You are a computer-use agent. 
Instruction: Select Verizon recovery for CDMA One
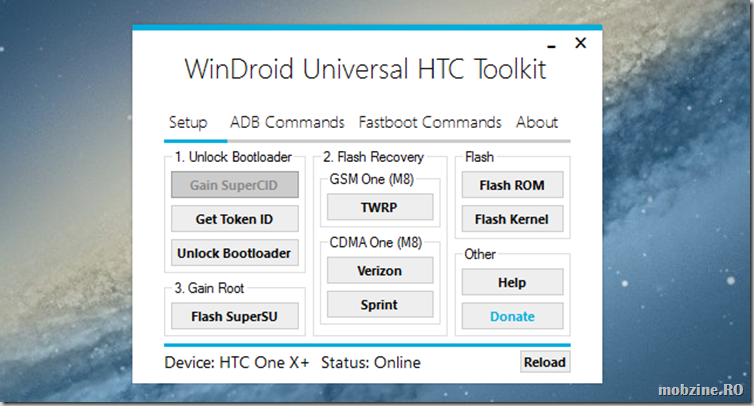pos(380,270)
